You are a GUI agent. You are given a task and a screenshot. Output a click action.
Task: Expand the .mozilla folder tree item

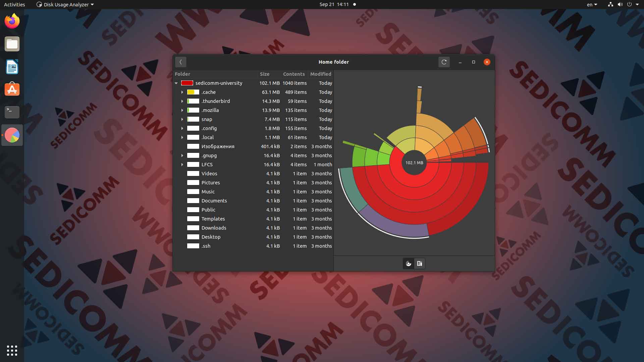[x=182, y=110]
